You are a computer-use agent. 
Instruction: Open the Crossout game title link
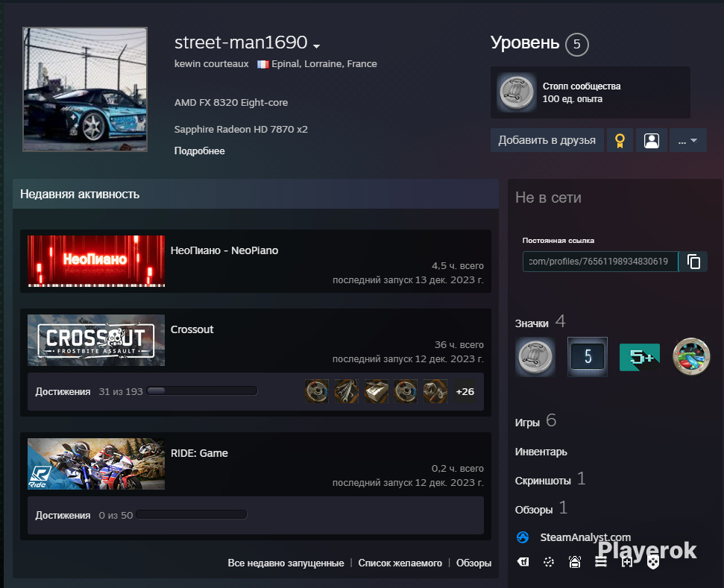tap(192, 329)
